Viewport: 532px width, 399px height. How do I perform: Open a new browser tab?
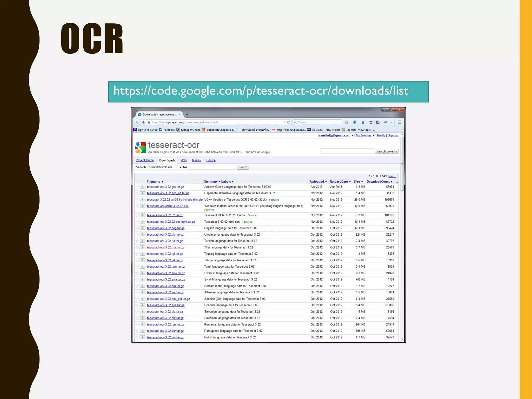[x=187, y=115]
